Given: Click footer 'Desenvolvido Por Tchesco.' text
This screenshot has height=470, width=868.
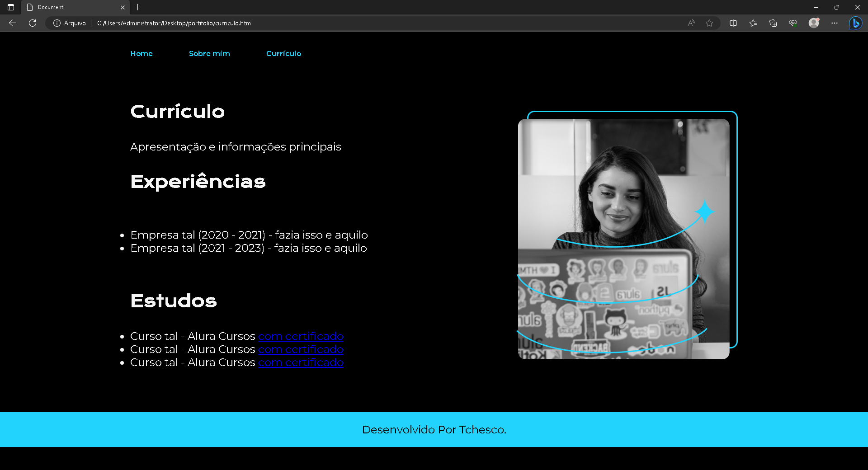Looking at the screenshot, I should (434, 430).
